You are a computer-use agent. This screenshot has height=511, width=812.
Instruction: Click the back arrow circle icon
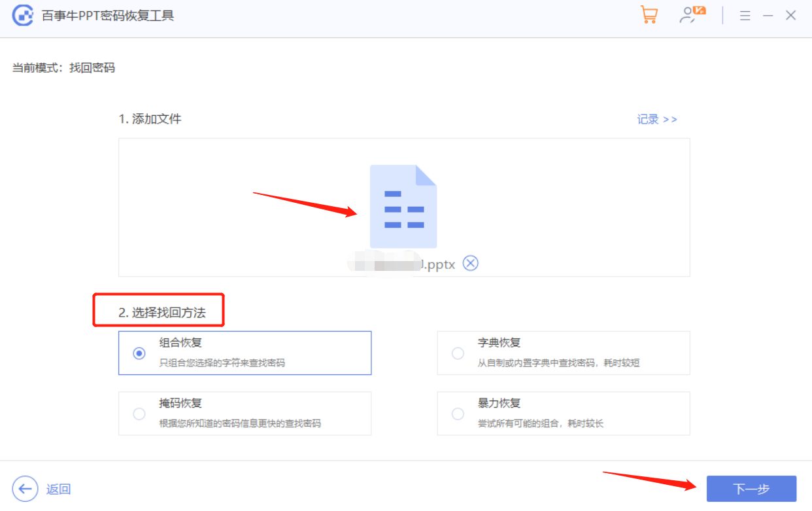click(24, 489)
